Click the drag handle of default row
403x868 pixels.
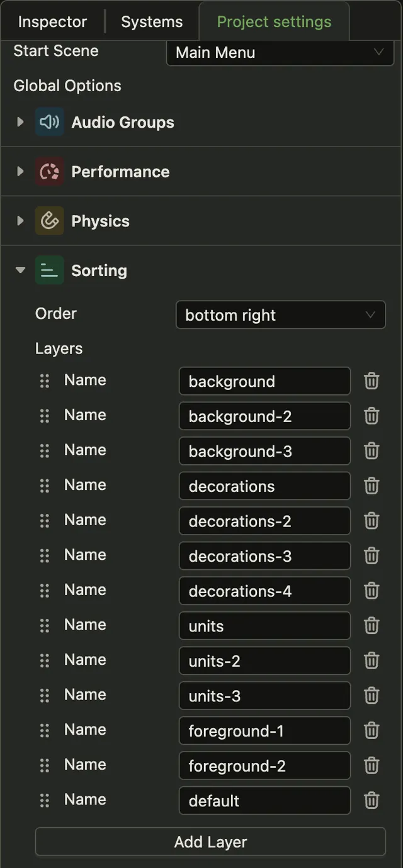pos(45,800)
